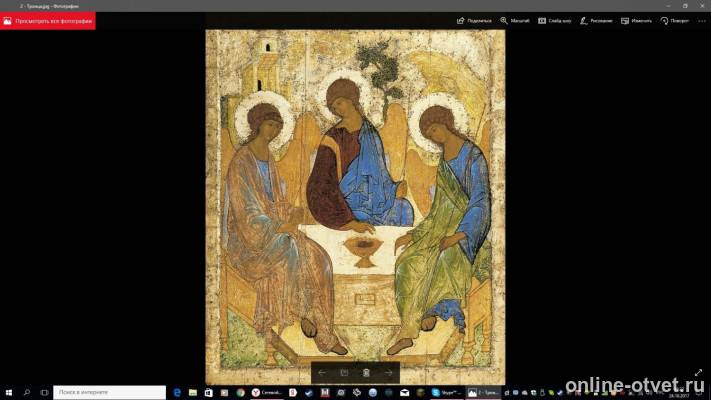Viewport: 711px width, 400px height.
Task: Open the Масштаб zoom tool
Action: [515, 21]
